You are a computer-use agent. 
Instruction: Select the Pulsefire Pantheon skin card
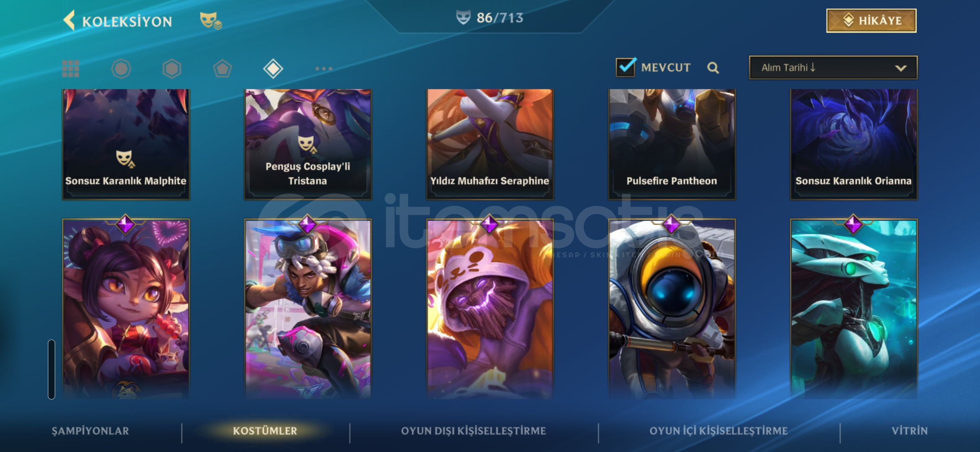tap(672, 144)
